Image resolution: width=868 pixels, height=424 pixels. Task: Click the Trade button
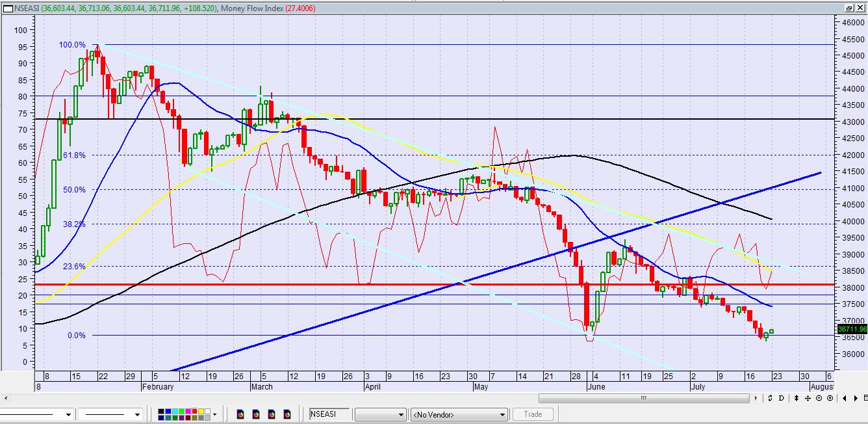point(533,414)
